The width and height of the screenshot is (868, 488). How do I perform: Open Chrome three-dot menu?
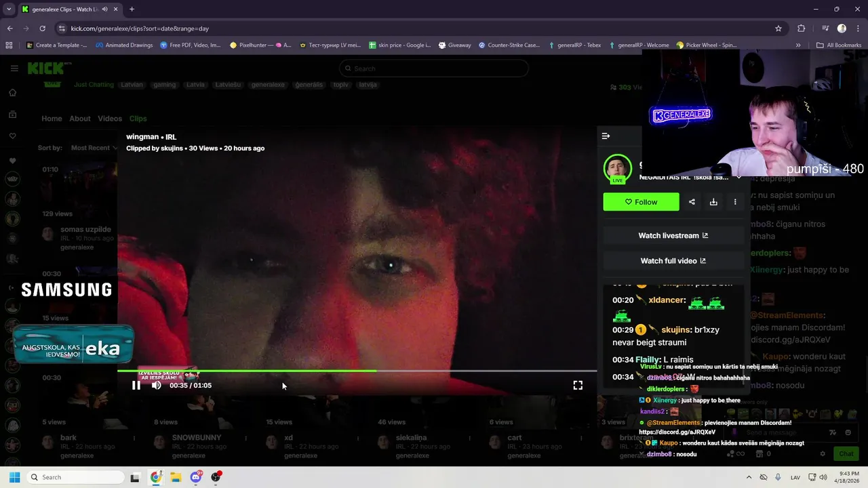tap(858, 28)
